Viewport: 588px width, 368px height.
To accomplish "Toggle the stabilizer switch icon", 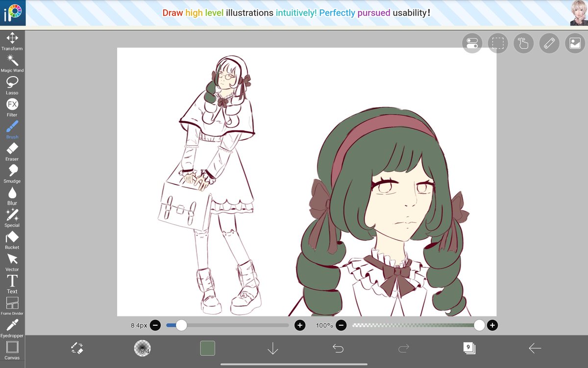I will [x=472, y=43].
